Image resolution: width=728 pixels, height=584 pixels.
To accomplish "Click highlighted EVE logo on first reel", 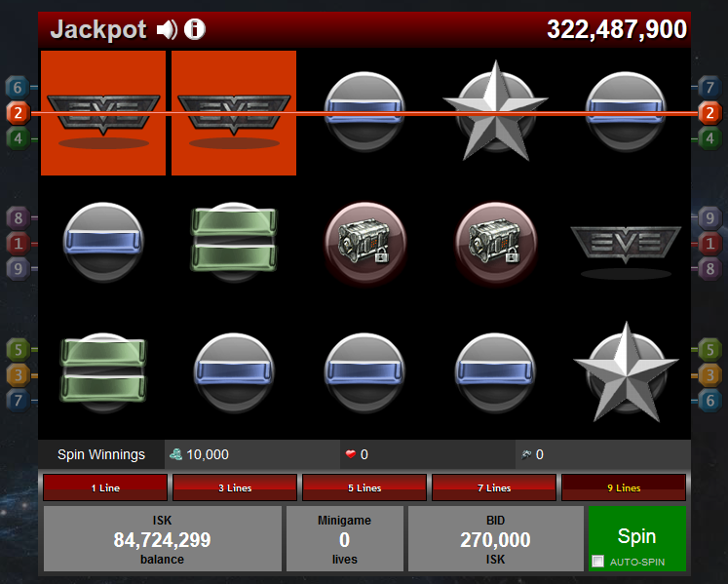I will click(103, 113).
